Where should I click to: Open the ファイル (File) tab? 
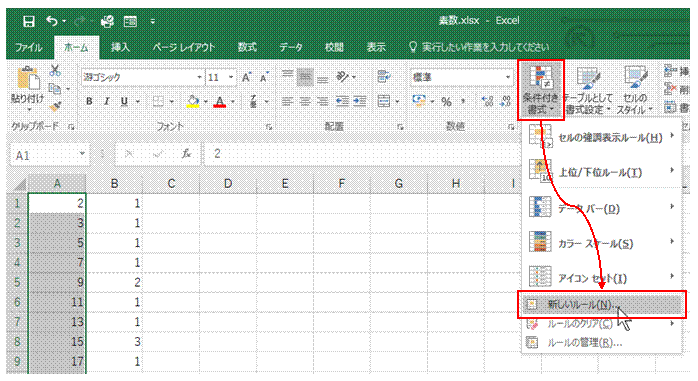point(29,47)
